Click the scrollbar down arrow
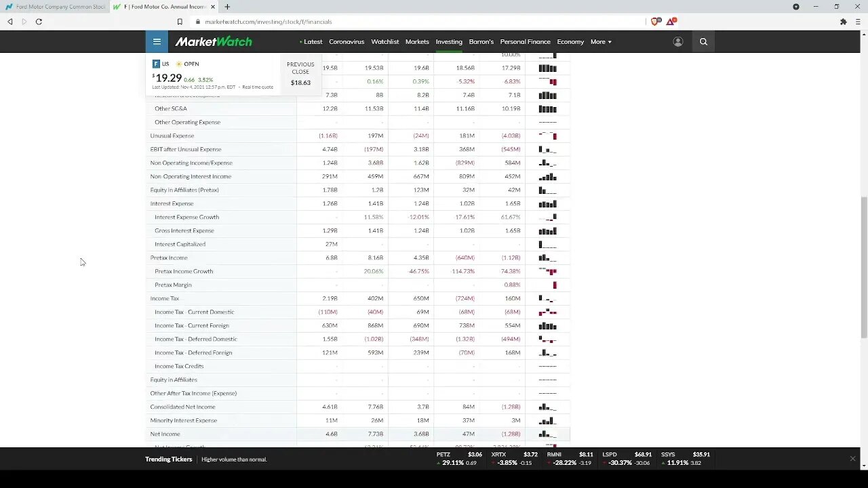 (x=863, y=466)
